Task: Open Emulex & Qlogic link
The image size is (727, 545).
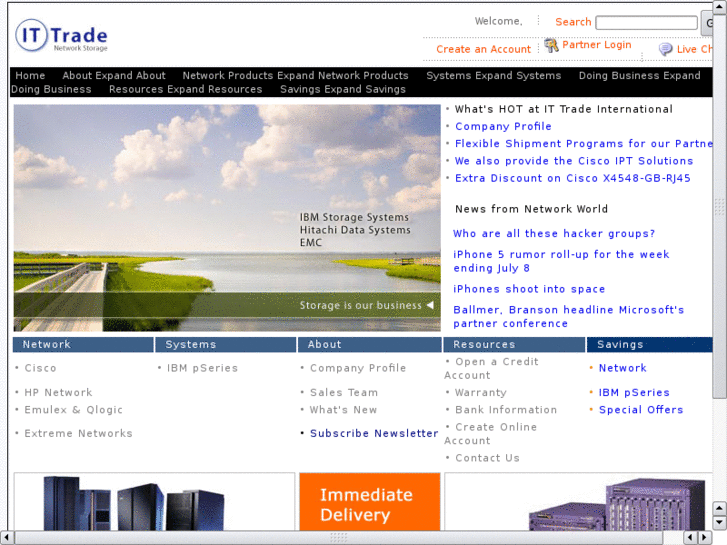Action: 73,410
